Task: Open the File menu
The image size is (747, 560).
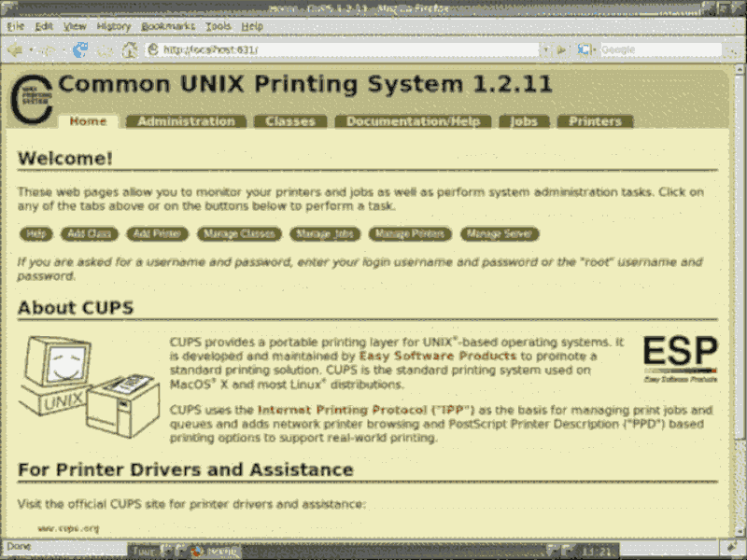Action: click(x=15, y=26)
